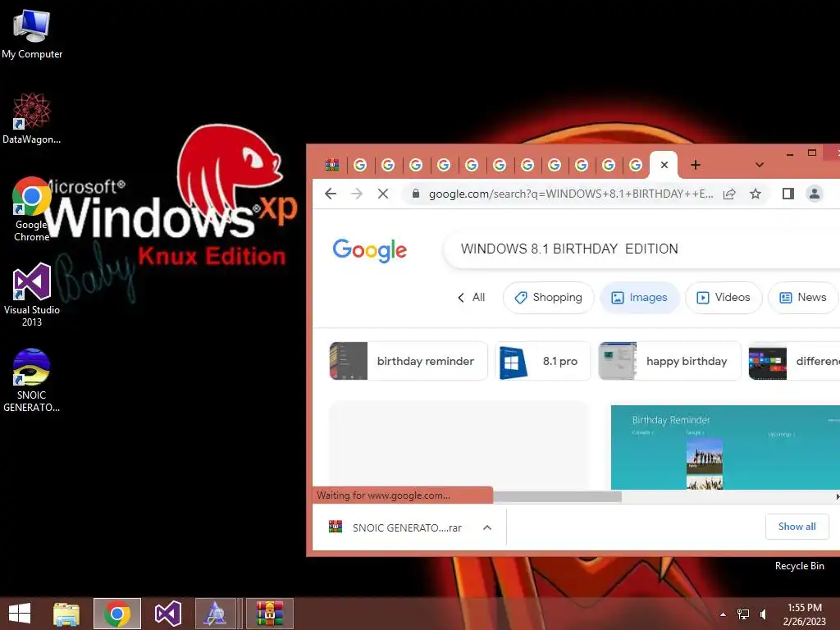Viewport: 840px width, 630px height.
Task: Open a new Chrome tab
Action: point(696,165)
